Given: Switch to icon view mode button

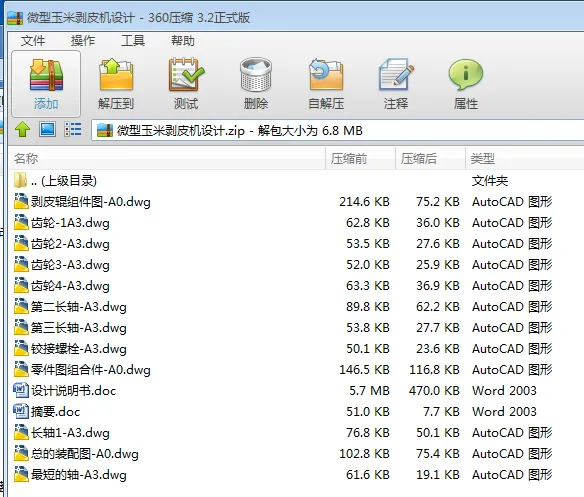Looking at the screenshot, I should pyautogui.click(x=48, y=129).
